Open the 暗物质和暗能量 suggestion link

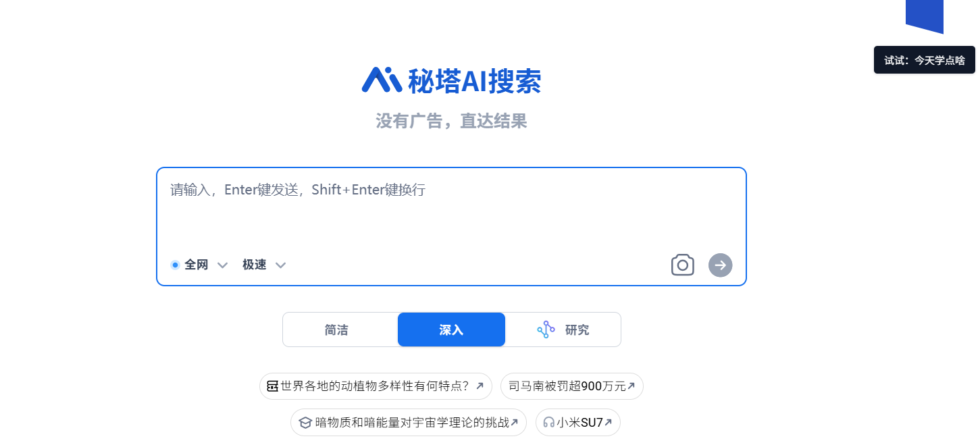[x=409, y=423]
